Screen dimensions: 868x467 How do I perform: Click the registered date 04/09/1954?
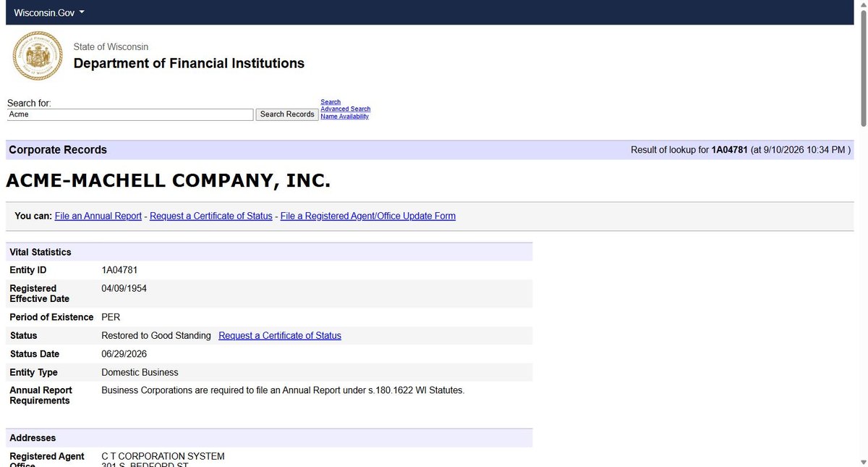point(124,288)
